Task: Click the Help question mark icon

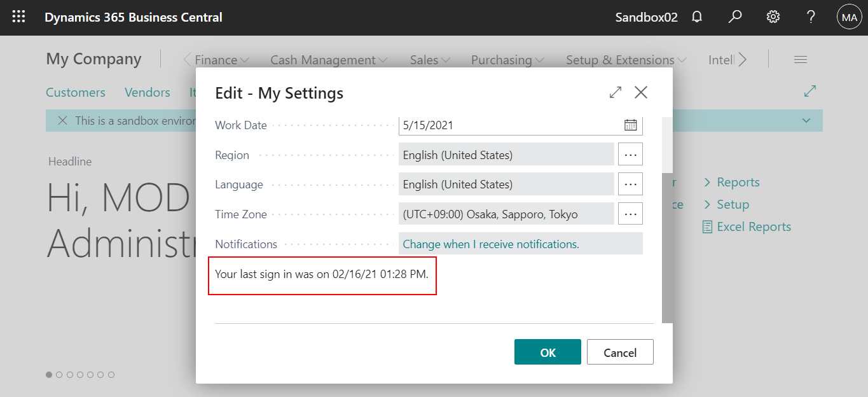Action: click(x=810, y=17)
